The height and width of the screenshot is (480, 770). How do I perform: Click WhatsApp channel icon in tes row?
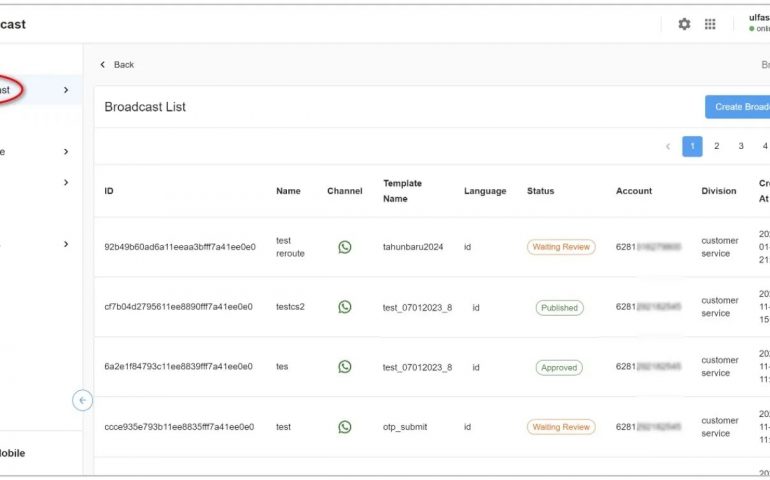pos(345,367)
